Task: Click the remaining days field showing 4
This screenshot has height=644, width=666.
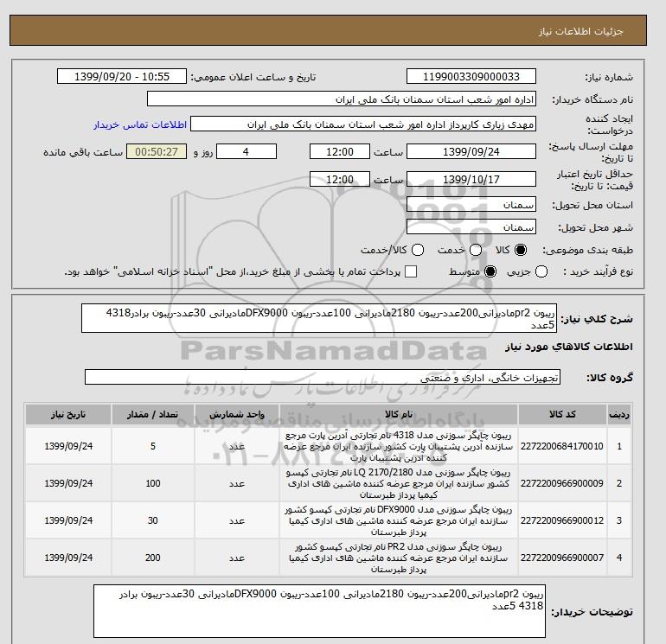Action: pos(247,151)
